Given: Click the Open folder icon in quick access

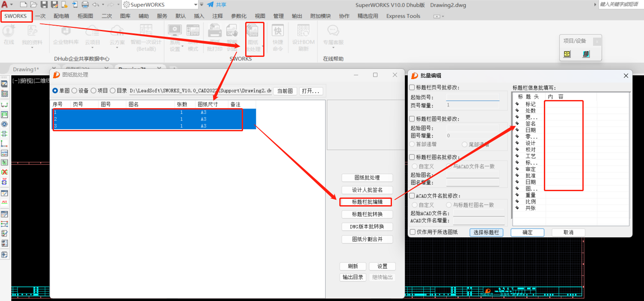Looking at the screenshot, I should pyautogui.click(x=33, y=5).
